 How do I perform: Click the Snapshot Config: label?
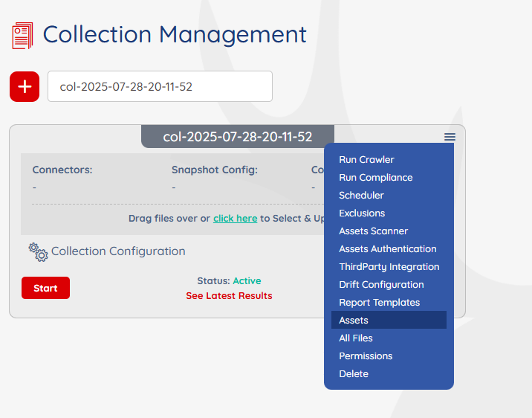click(x=215, y=170)
